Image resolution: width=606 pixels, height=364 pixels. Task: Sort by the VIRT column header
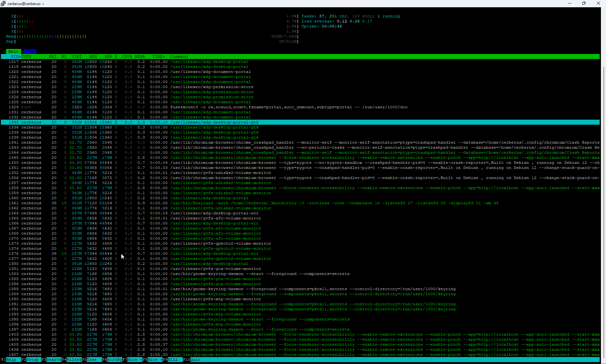coord(77,57)
